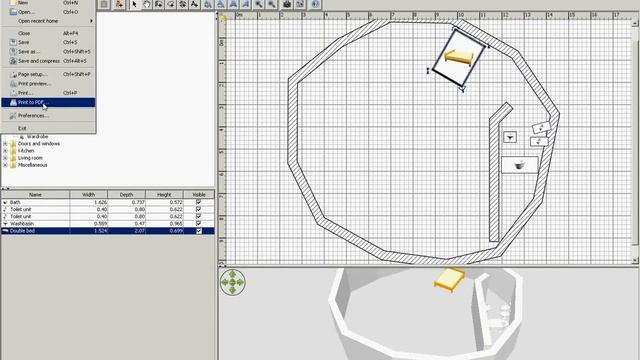Click the Decrease text size icon

pos(220,4)
